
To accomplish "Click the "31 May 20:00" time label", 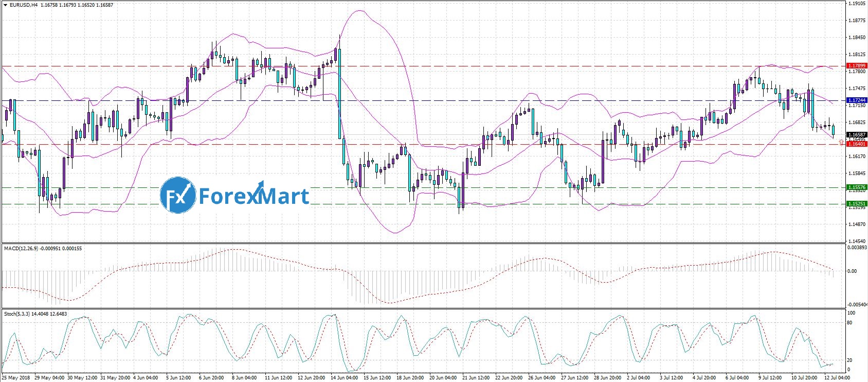I will pyautogui.click(x=115, y=378).
